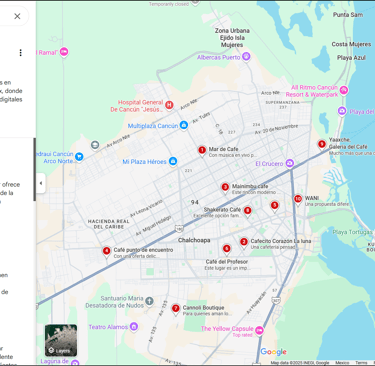Click Cafecito Corazón La luna label
The height and width of the screenshot is (366, 375).
(281, 241)
